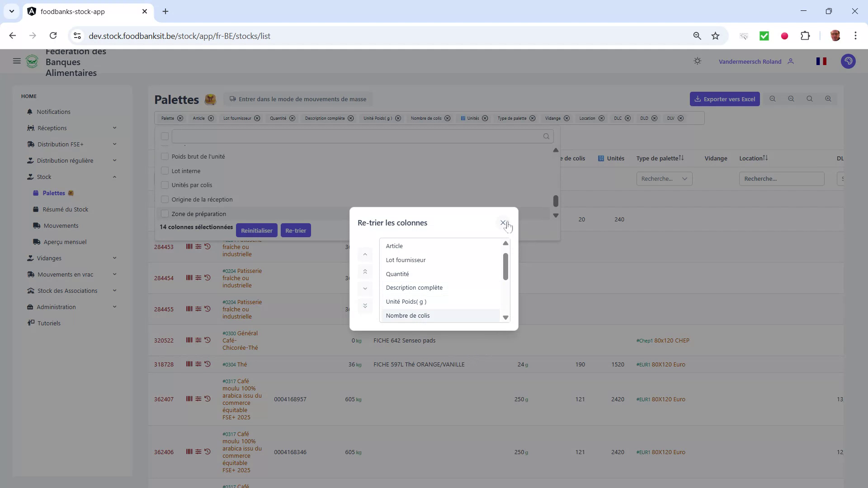Screen dimensions: 868x488
Task: Click the history icon on row 362407
Action: pyautogui.click(x=208, y=399)
